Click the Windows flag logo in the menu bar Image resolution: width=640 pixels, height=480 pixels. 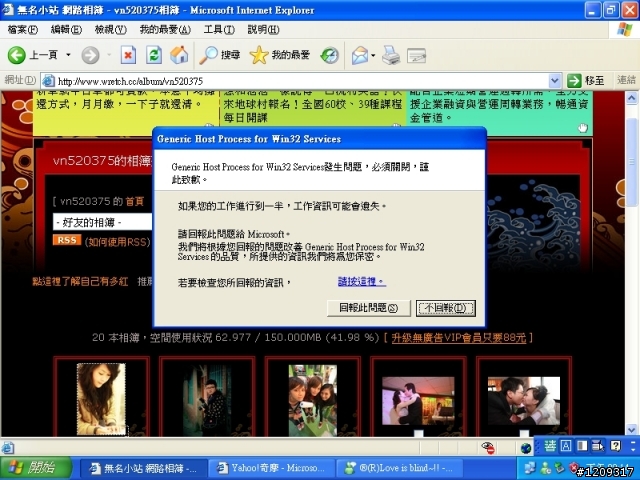coord(624,29)
